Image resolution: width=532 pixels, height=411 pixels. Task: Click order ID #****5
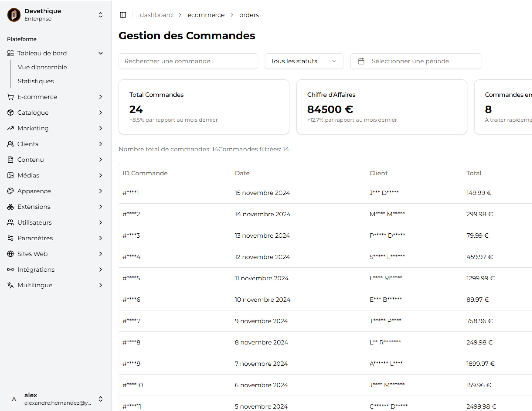(x=131, y=278)
